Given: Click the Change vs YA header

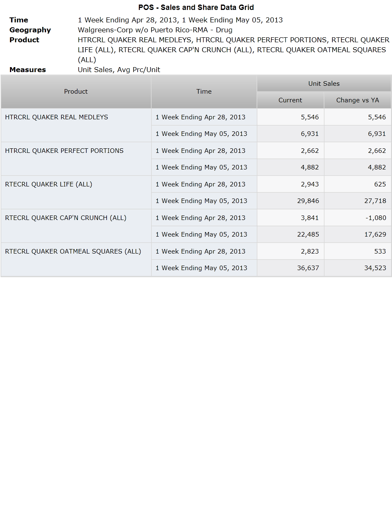Looking at the screenshot, I should tap(358, 100).
